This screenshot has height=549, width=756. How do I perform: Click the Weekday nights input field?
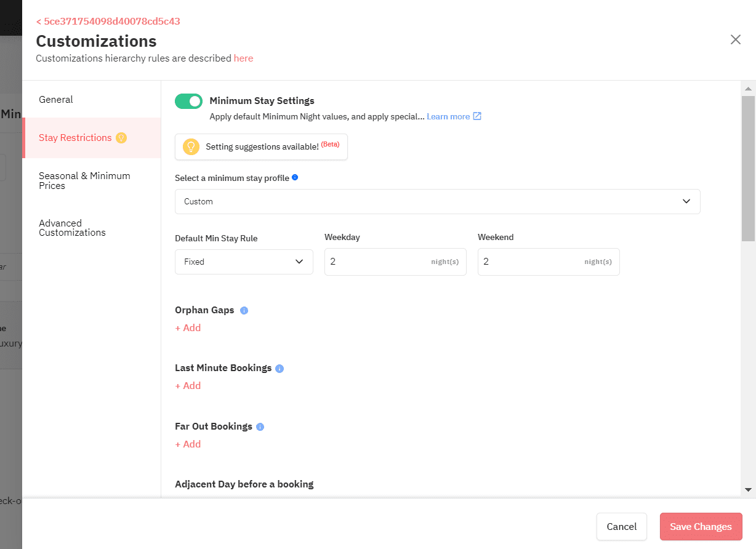pyautogui.click(x=395, y=262)
